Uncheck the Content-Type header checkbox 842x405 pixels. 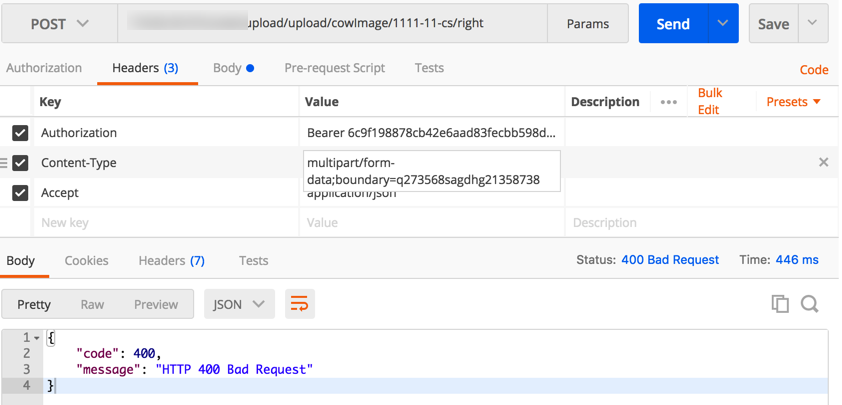pos(20,163)
